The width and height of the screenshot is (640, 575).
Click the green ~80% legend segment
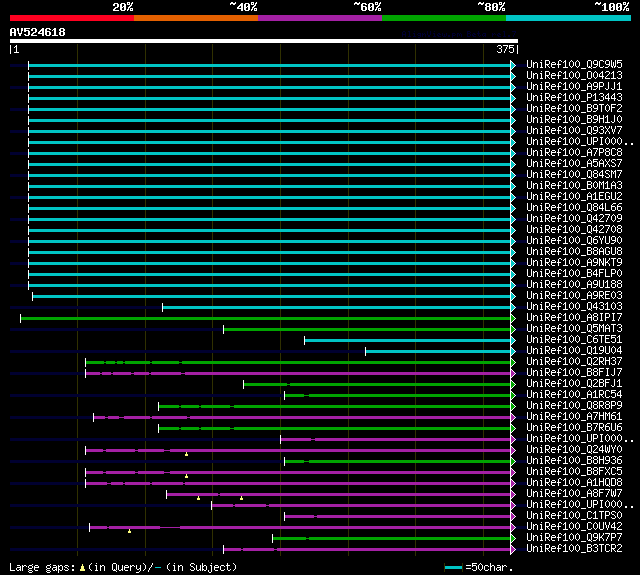444,18
